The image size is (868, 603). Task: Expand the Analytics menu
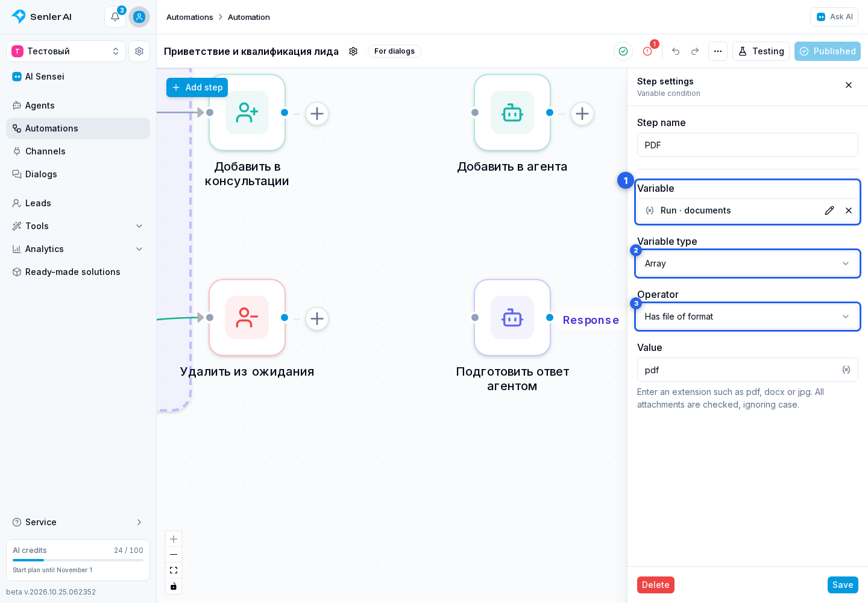pos(78,249)
